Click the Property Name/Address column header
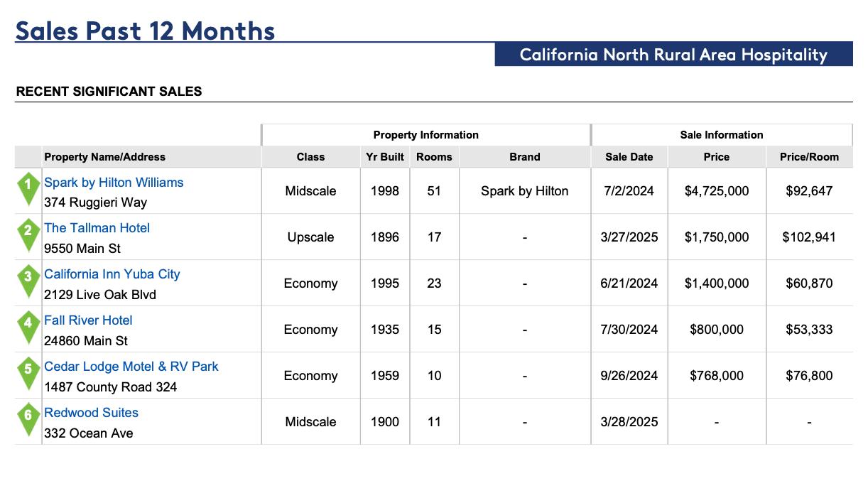The width and height of the screenshot is (868, 503). coord(104,157)
